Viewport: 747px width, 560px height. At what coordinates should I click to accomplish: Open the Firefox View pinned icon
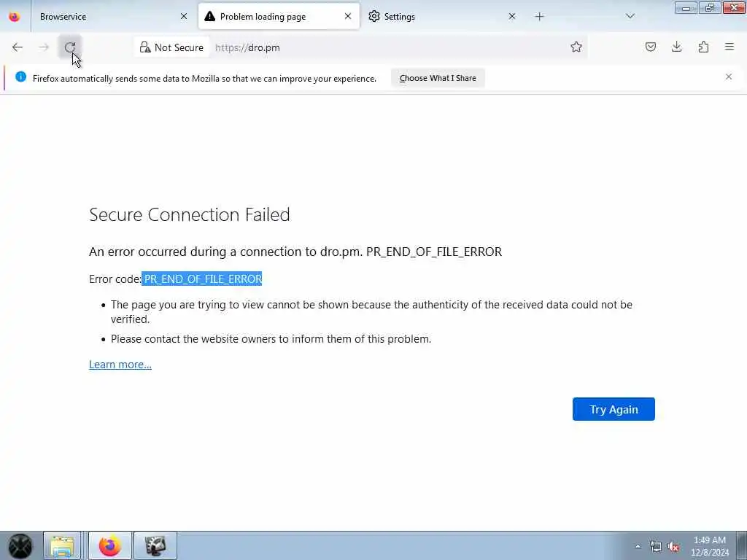pos(14,16)
